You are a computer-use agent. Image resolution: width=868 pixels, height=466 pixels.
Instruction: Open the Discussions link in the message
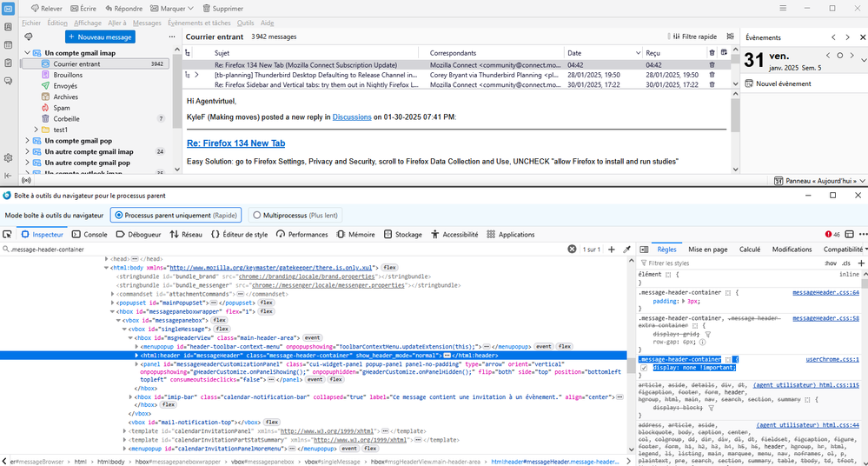352,116
